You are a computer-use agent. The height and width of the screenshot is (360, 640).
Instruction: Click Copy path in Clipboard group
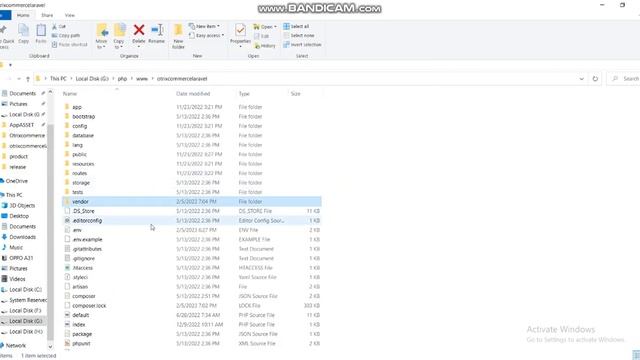click(66, 36)
